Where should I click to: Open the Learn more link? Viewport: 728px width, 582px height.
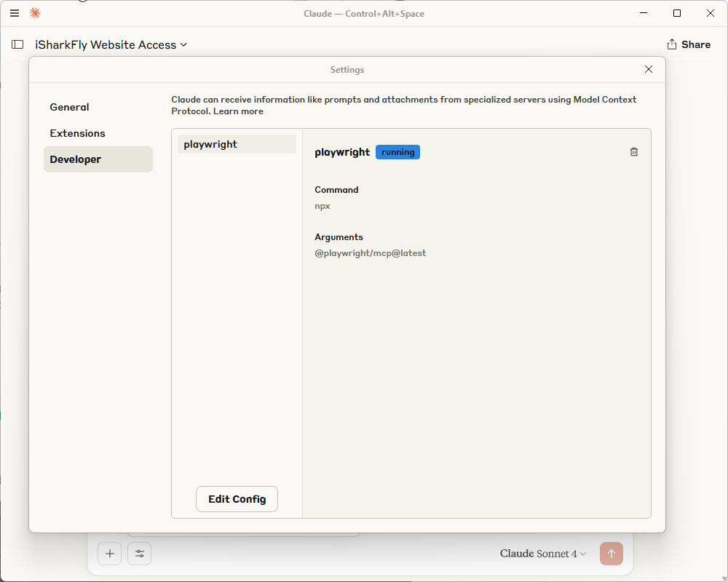click(x=238, y=111)
